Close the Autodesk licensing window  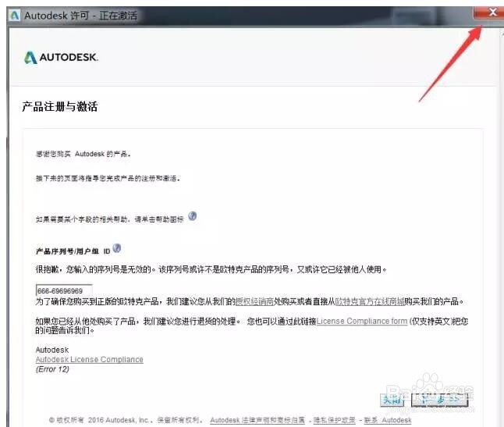[488, 12]
